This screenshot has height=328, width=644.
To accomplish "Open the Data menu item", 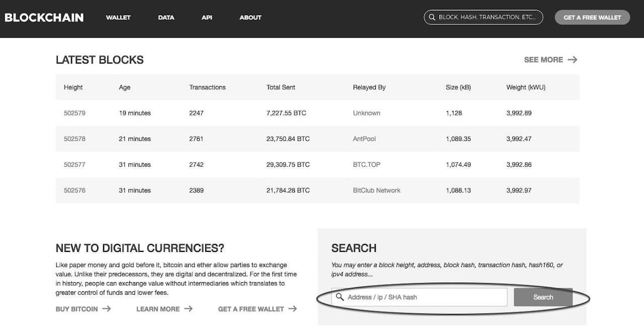I will (x=166, y=18).
